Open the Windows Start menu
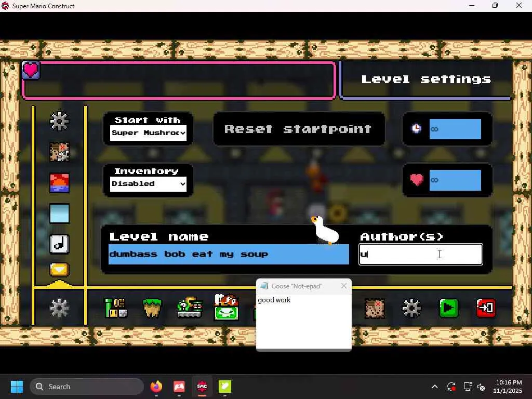The image size is (532, 399). click(17, 387)
